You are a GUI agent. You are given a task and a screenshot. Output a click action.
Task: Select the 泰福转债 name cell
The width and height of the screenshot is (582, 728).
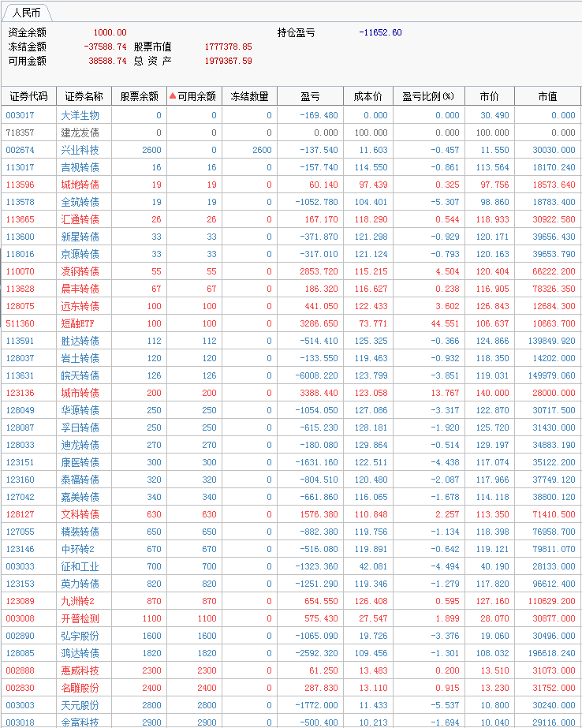coord(80,480)
